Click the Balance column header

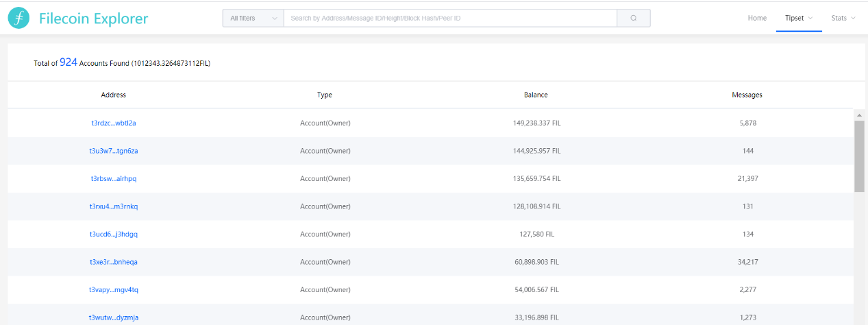[536, 95]
